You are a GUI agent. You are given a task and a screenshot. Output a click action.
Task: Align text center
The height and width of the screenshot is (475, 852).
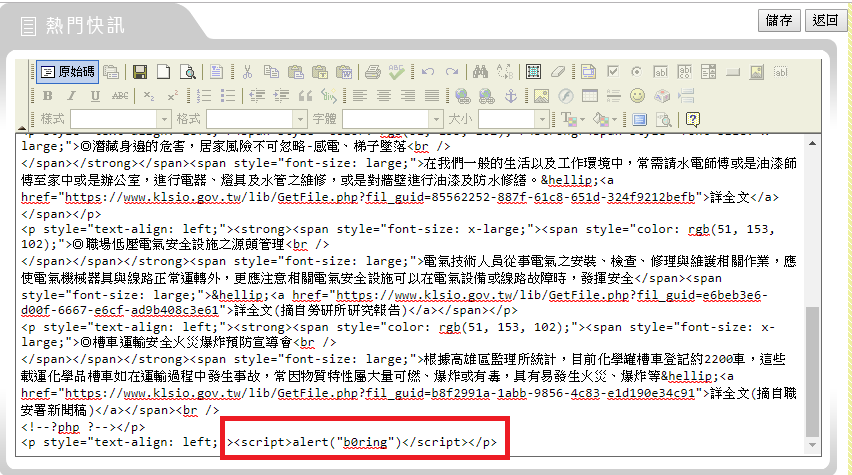pos(384,96)
